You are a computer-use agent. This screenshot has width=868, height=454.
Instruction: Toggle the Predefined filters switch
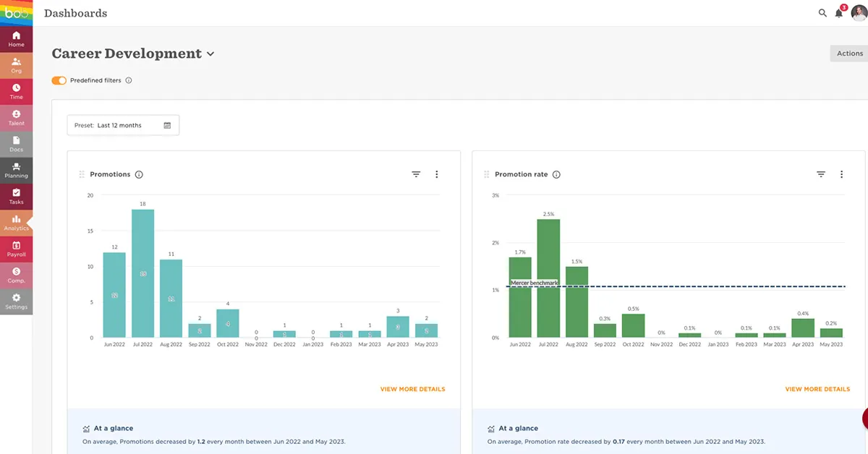point(59,80)
